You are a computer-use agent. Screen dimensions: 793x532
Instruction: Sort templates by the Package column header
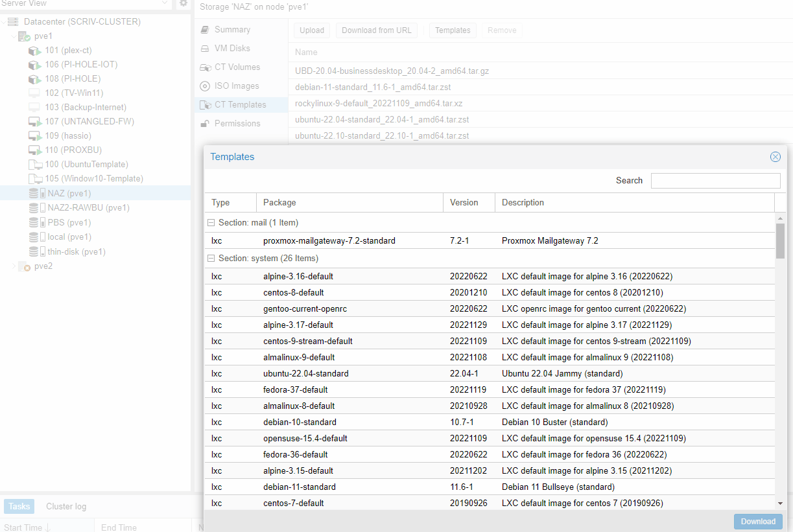click(350, 203)
